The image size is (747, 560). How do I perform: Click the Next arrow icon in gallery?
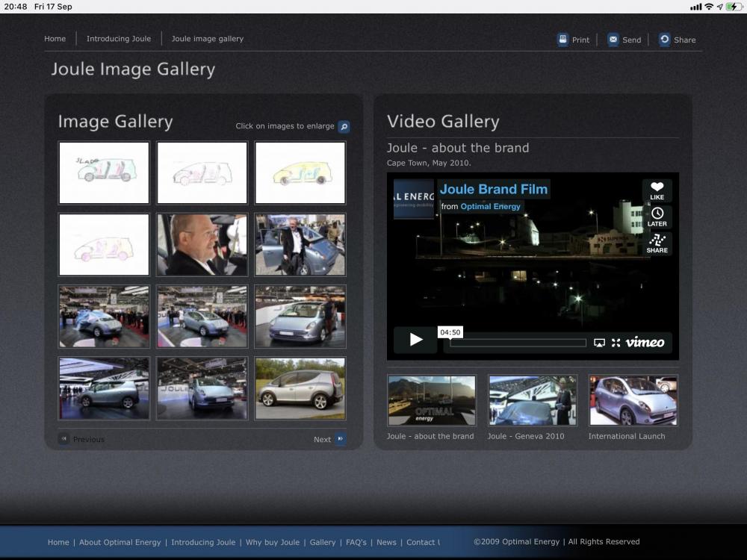(x=340, y=438)
